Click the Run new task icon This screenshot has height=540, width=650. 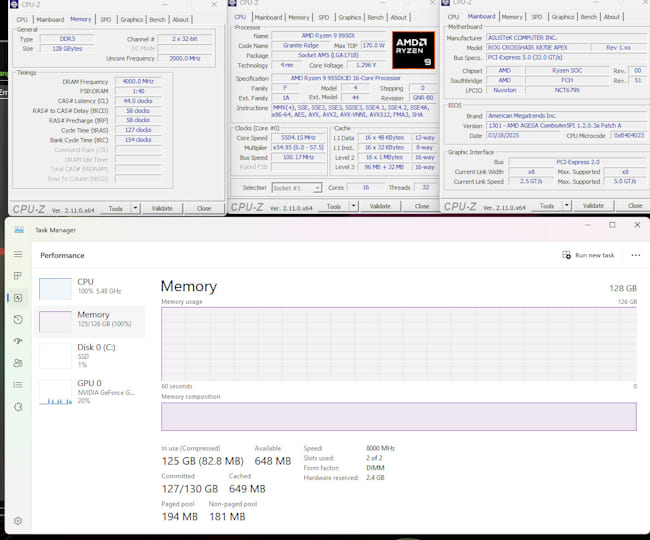click(x=566, y=255)
